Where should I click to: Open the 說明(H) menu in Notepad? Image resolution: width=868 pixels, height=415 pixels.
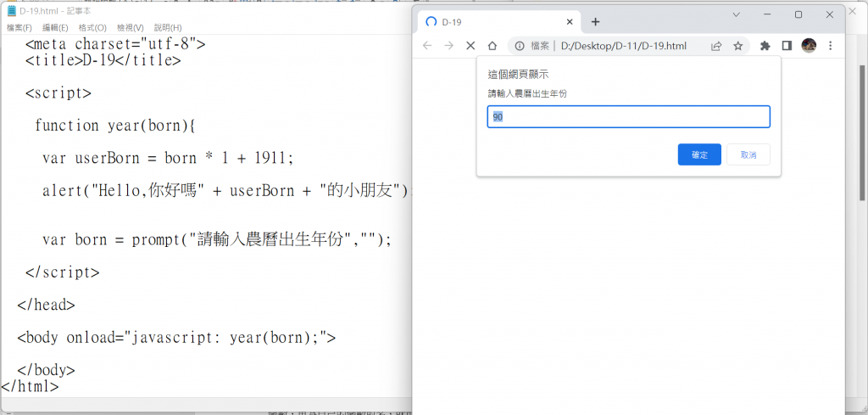pos(168,28)
